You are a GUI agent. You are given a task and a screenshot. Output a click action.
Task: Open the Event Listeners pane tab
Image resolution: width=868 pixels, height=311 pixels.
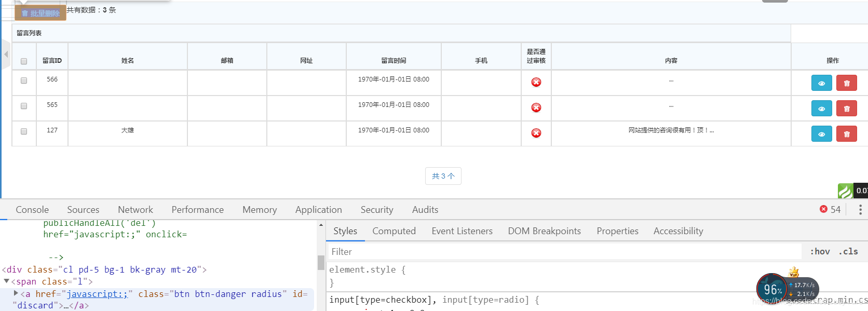tap(462, 231)
